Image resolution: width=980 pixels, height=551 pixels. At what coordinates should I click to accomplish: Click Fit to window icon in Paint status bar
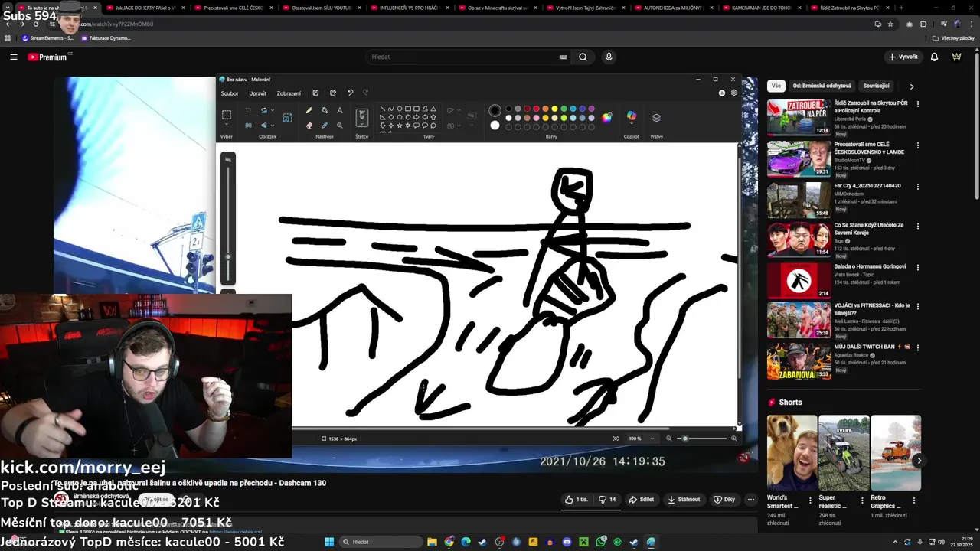click(x=616, y=439)
